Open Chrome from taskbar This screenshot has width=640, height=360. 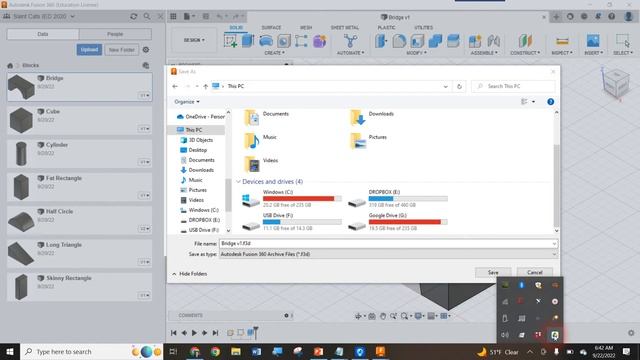pos(216,351)
